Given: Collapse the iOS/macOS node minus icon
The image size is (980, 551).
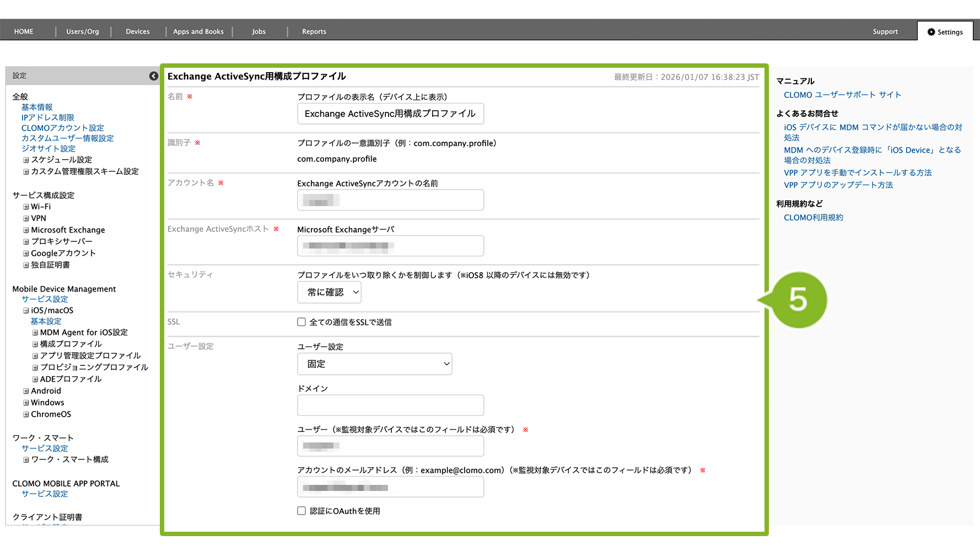Looking at the screenshot, I should point(26,311).
